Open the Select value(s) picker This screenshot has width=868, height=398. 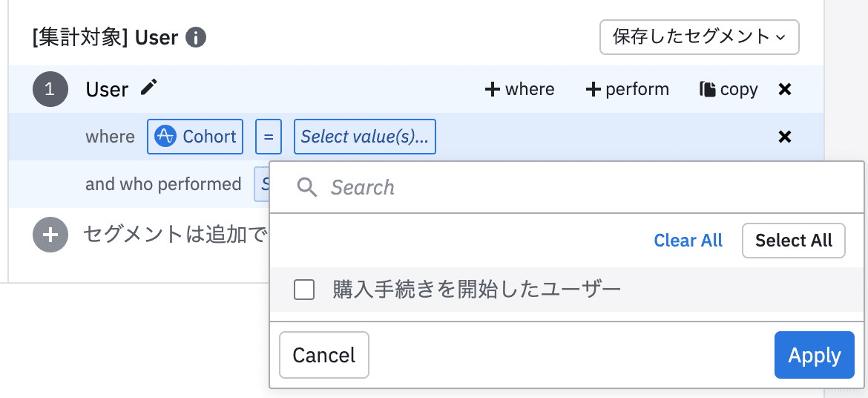364,137
